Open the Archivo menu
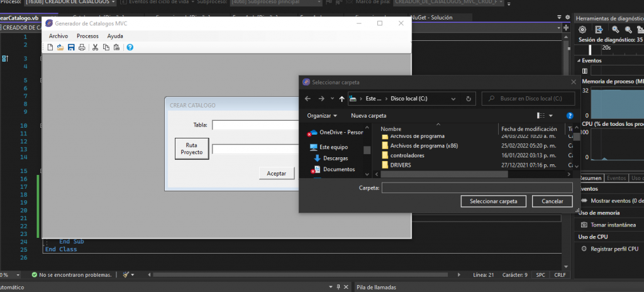The height and width of the screenshot is (292, 644). [58, 36]
